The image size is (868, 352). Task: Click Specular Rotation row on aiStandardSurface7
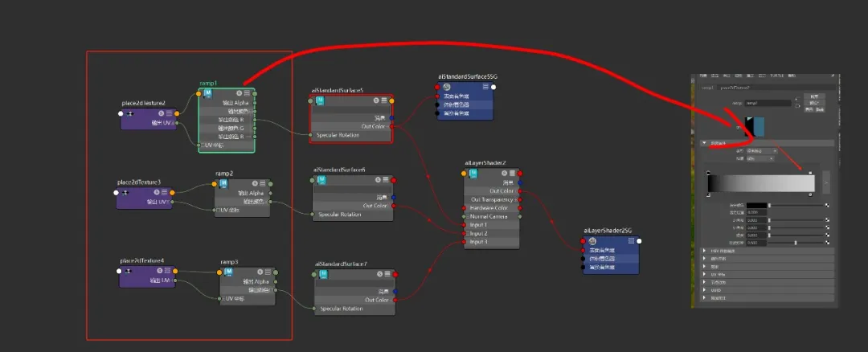point(355,309)
